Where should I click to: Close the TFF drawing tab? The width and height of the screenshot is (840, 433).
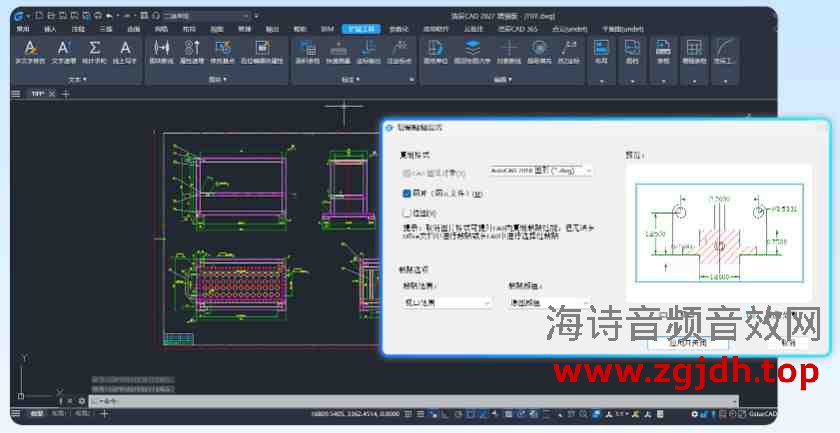(x=51, y=94)
